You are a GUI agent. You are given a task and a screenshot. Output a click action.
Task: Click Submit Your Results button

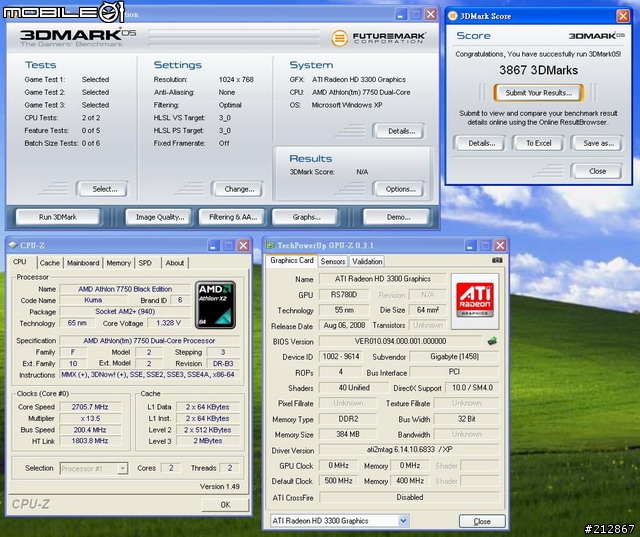538,93
